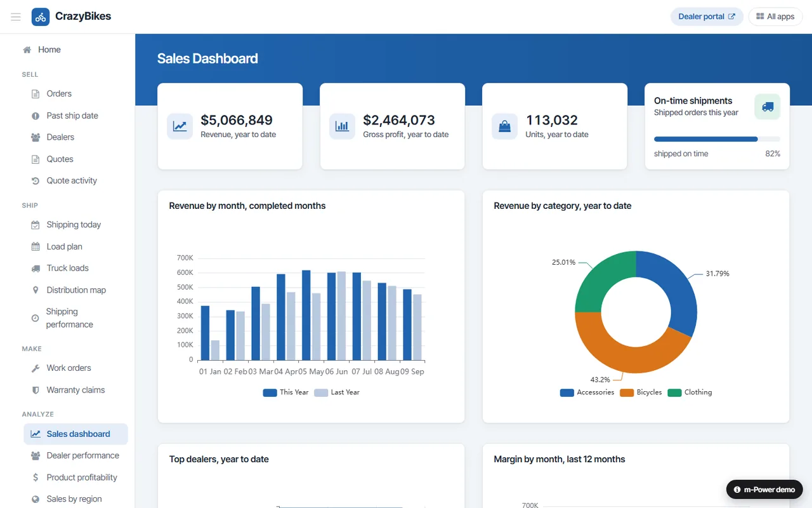Screen dimensions: 812x508
Task: Click the Top dealers, year to date heading
Action: 219,459
